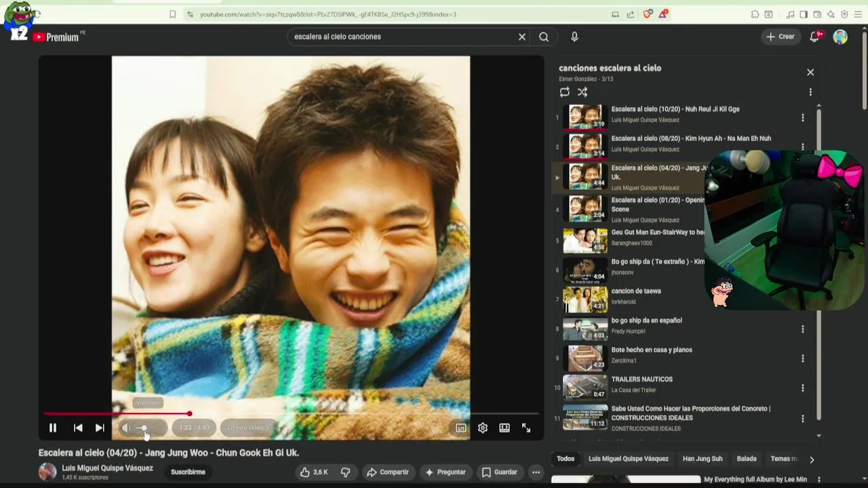Toggle playlist shuffle
This screenshot has height=488, width=868.
(583, 92)
